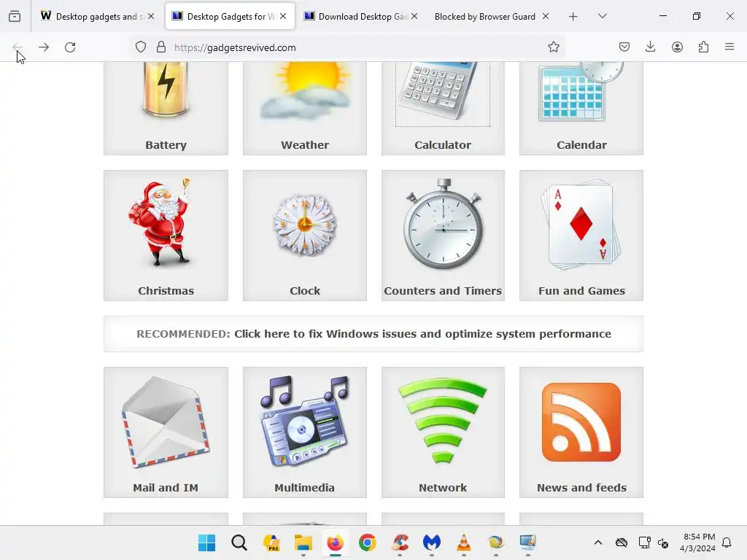Open the Windows Start menu

coord(206,542)
